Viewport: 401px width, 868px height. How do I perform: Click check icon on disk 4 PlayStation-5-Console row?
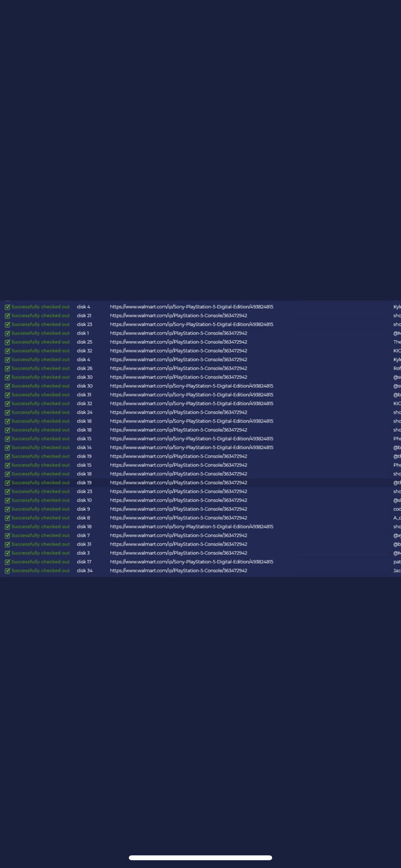click(x=7, y=360)
